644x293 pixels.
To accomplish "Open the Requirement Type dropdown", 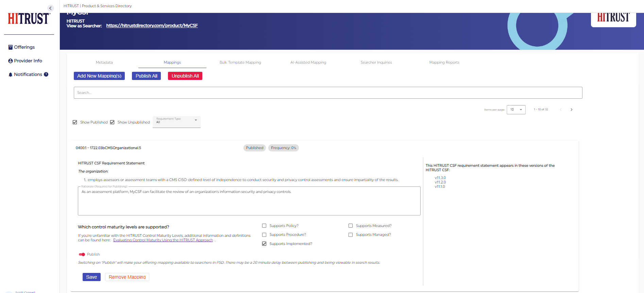I will click(176, 122).
